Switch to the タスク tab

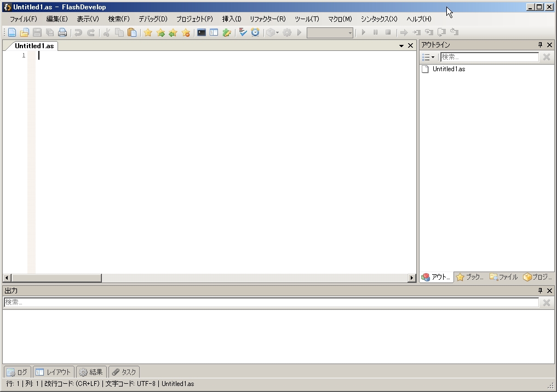[124, 372]
